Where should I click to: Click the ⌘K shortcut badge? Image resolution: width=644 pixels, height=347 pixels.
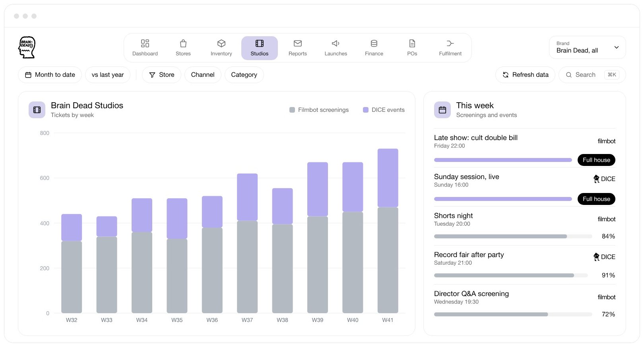[x=612, y=75]
